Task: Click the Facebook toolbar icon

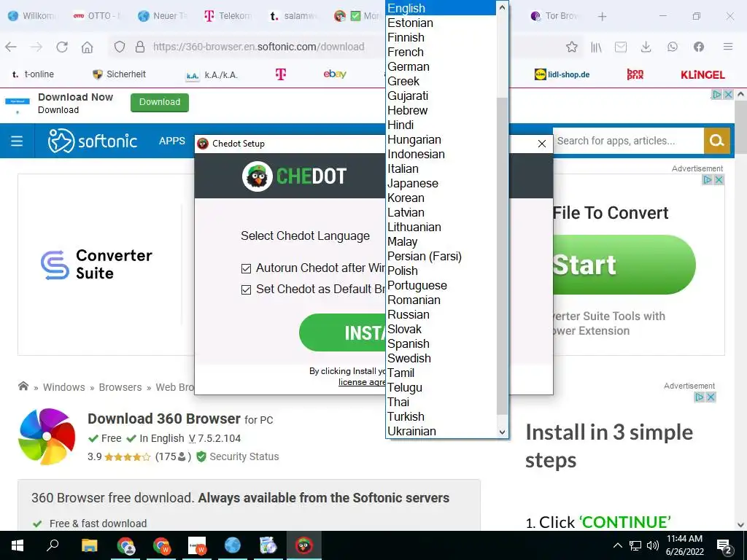Action: (698, 47)
